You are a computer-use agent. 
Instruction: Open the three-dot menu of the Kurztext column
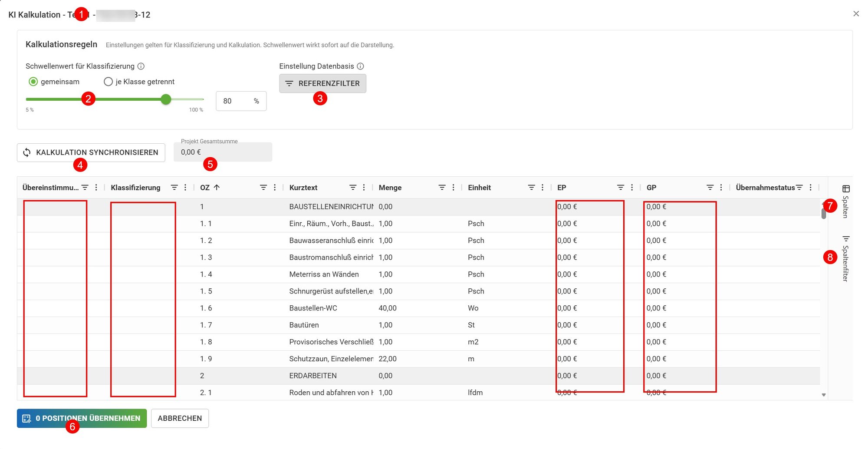click(364, 188)
